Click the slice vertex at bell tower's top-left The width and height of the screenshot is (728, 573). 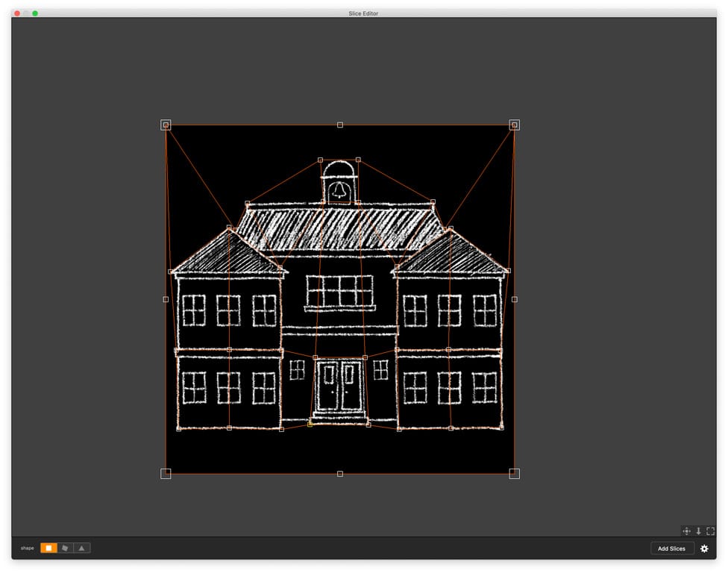click(320, 160)
